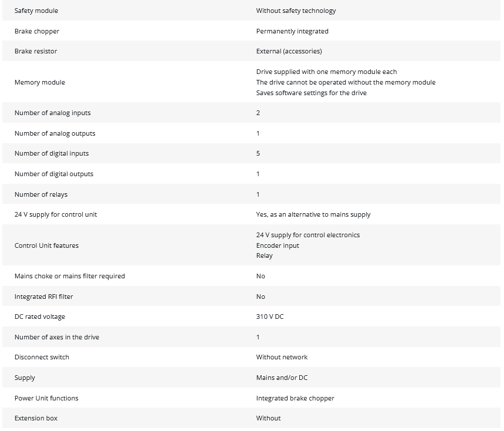Click the 'Brake resistor' row label

pyautogui.click(x=36, y=51)
